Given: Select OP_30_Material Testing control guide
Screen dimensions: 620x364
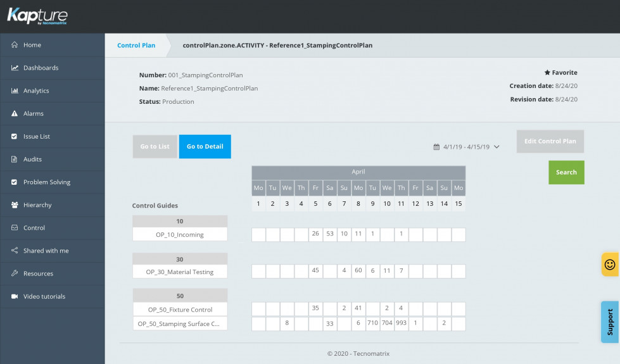Looking at the screenshot, I should pyautogui.click(x=180, y=272).
